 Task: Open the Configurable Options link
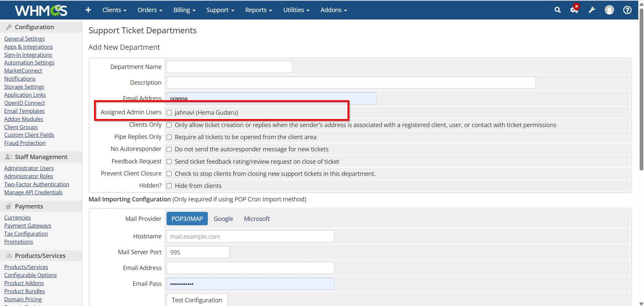[31, 275]
